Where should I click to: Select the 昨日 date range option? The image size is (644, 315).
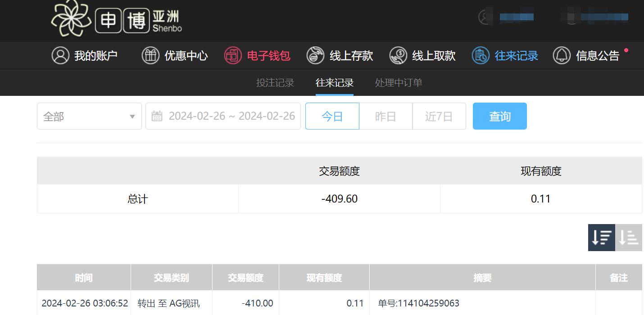click(385, 116)
